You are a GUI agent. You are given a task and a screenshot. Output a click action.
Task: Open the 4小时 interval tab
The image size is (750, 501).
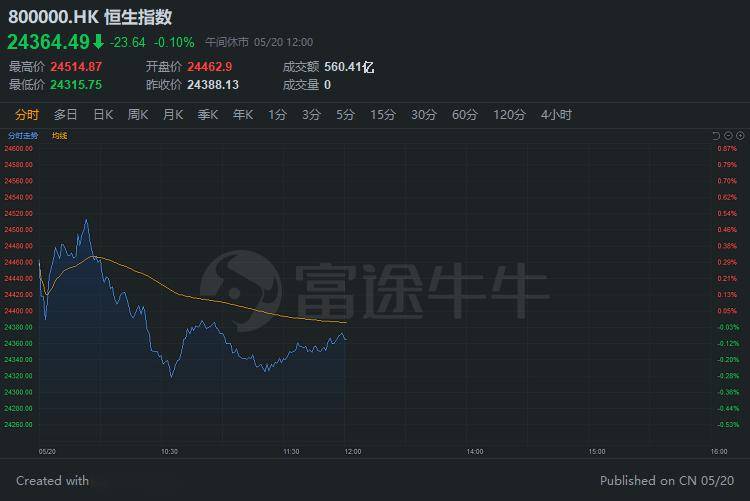coord(556,115)
